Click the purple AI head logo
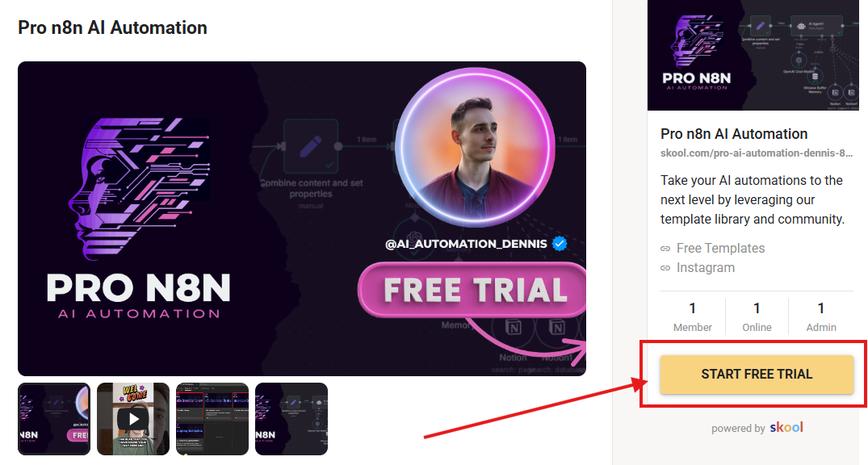The height and width of the screenshot is (465, 868). click(x=138, y=188)
